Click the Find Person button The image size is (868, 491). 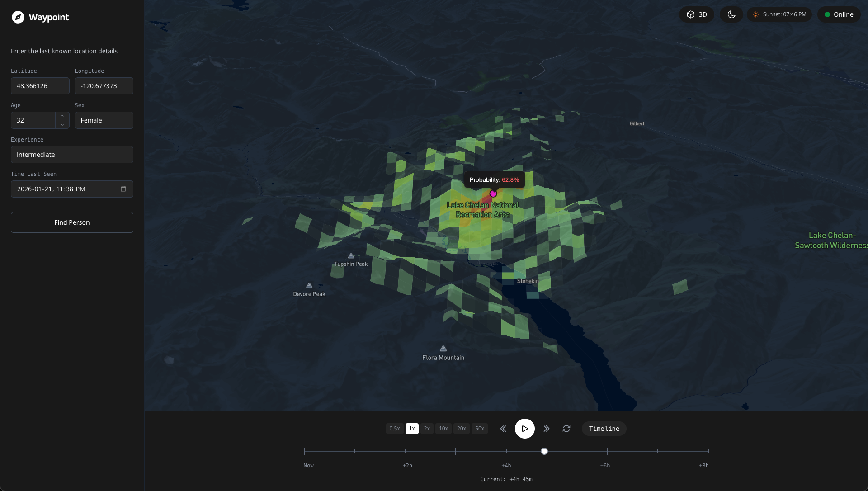click(72, 222)
